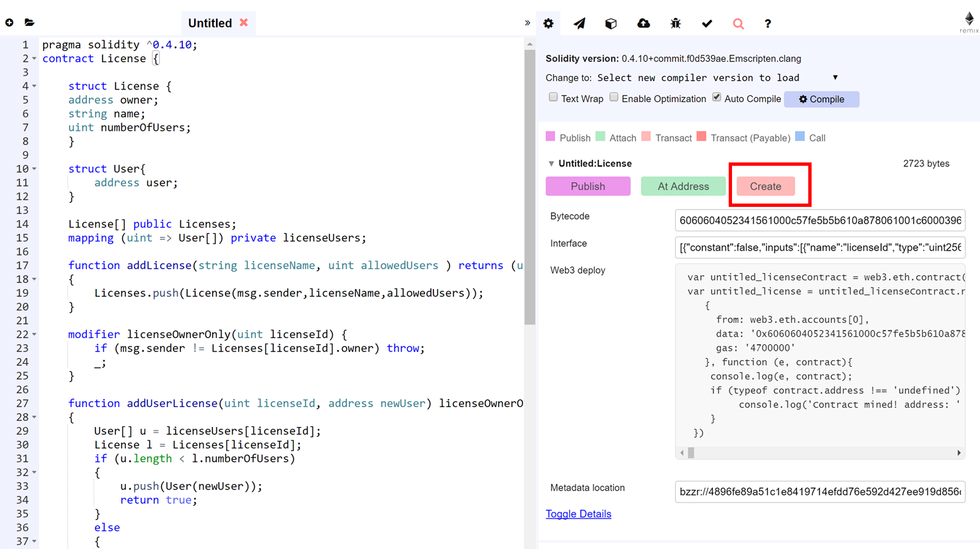Open file with the folder icon
Viewport: 980px width, 549px height.
click(x=29, y=23)
